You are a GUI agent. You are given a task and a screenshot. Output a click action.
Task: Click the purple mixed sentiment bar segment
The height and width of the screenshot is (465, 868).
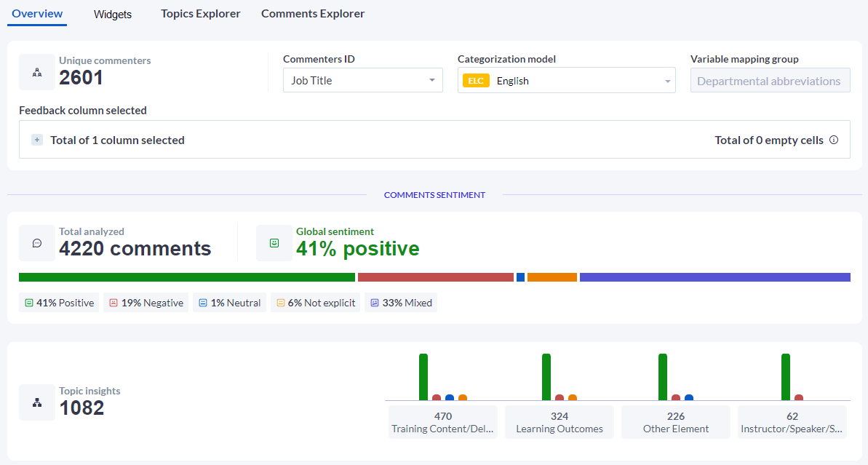[715, 277]
